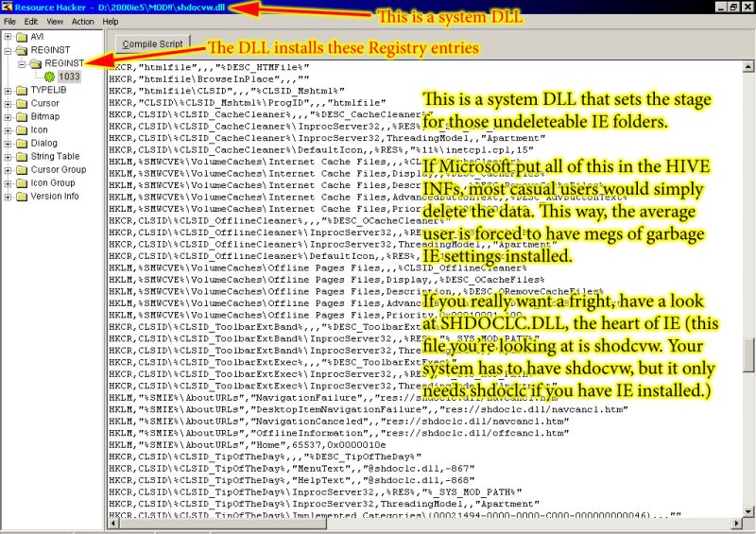Select the 1033 resource entry

click(x=70, y=77)
